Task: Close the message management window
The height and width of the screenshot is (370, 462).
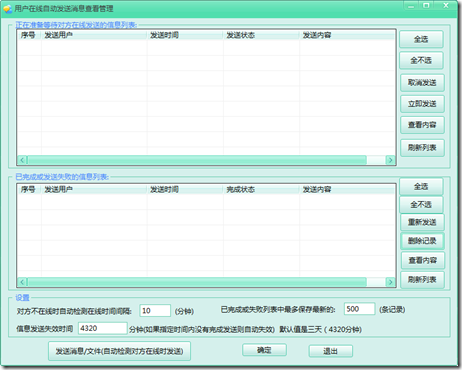Action: (x=446, y=6)
